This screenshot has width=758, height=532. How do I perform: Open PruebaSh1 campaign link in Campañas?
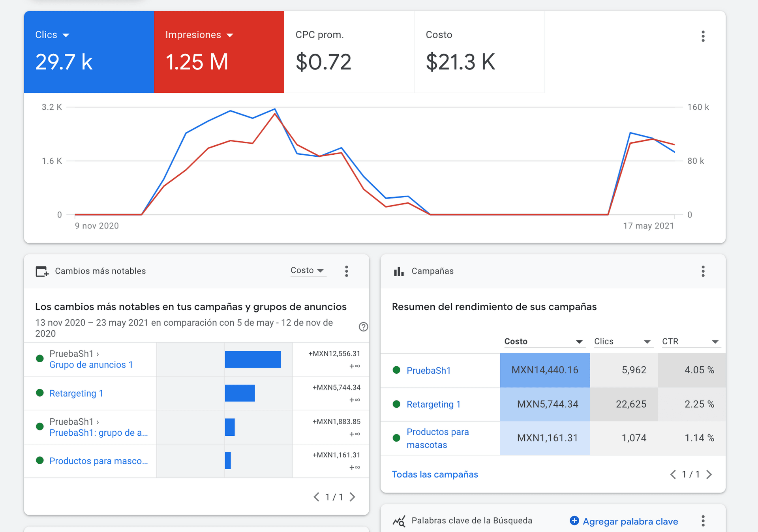point(428,371)
